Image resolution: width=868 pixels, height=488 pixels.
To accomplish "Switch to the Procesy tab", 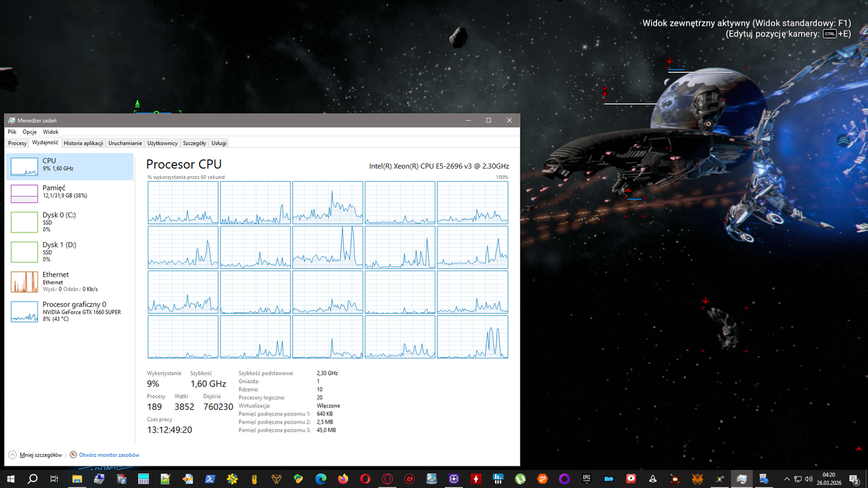I will coord(18,143).
